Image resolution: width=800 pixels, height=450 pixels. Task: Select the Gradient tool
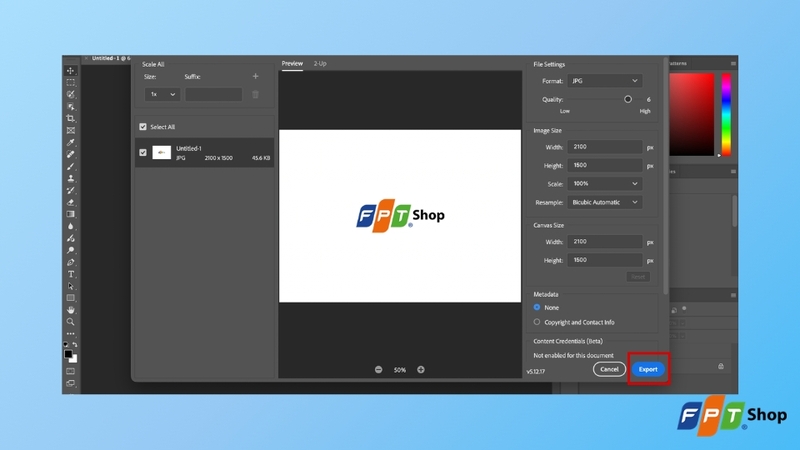[x=70, y=214]
